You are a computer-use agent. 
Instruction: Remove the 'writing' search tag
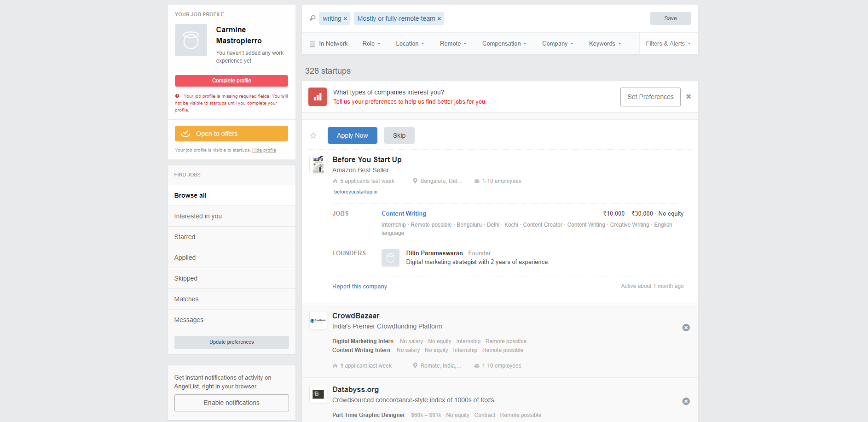pyautogui.click(x=345, y=19)
